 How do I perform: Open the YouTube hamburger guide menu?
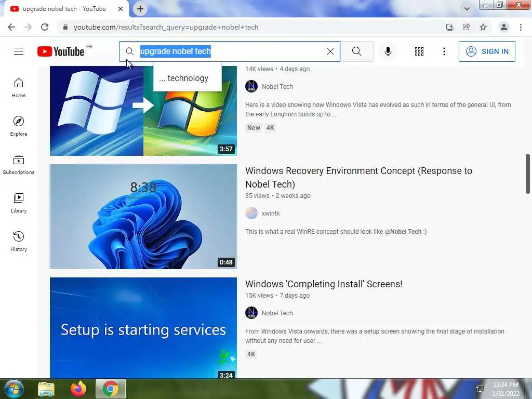point(19,51)
